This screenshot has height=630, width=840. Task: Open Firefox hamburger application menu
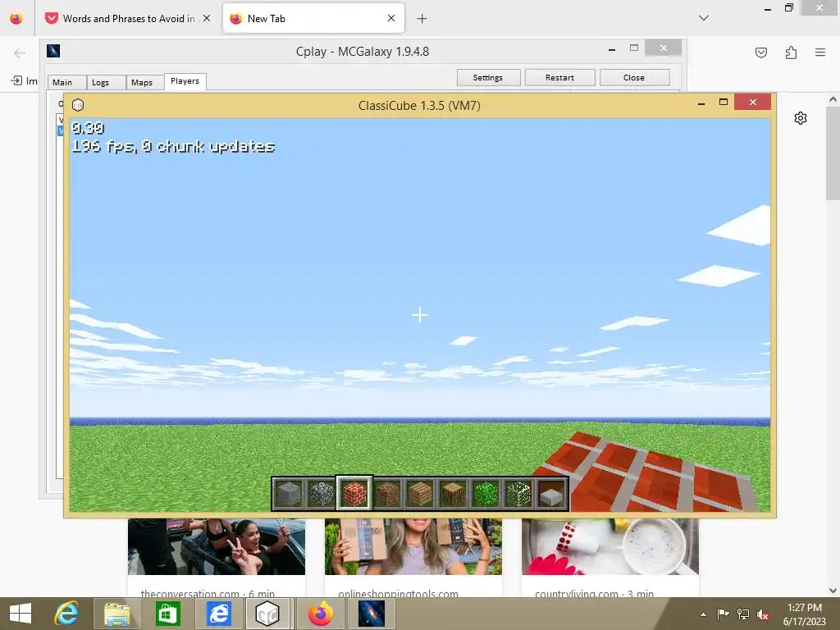coord(820,52)
